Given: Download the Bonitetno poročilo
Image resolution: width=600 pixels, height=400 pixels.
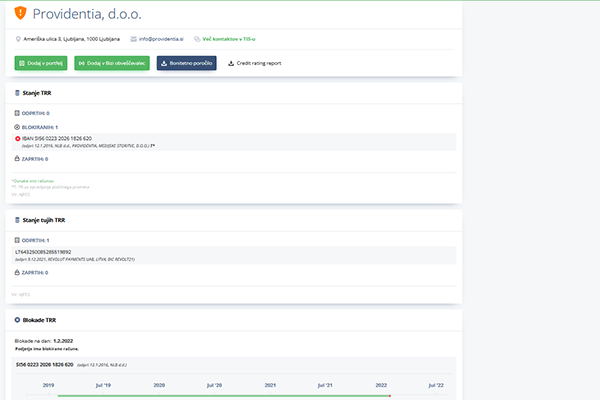Looking at the screenshot, I should coord(186,63).
